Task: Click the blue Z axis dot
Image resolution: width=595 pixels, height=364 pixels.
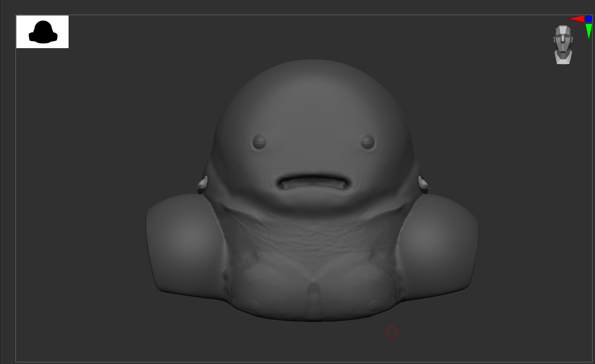Action: tap(588, 19)
